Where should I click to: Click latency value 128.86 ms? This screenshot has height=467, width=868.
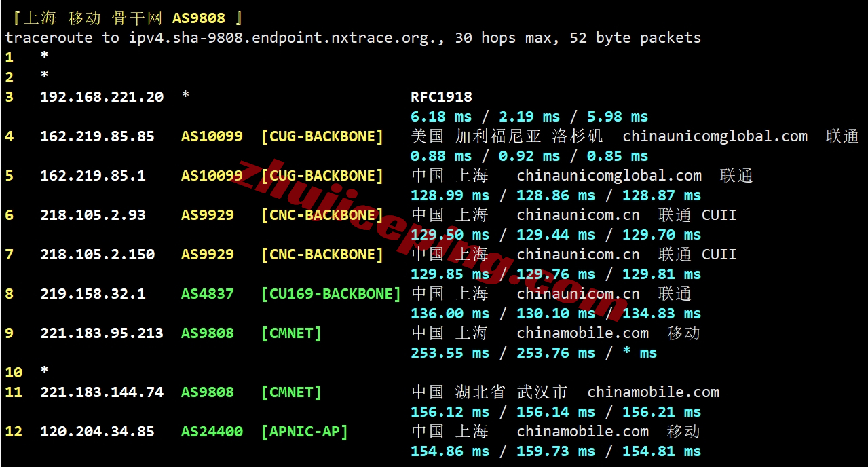(x=556, y=195)
